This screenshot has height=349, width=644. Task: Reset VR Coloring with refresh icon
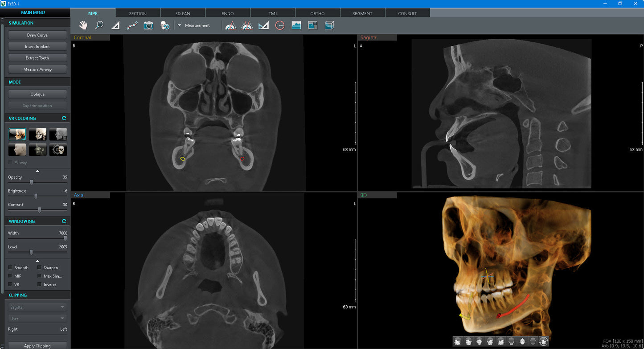coord(64,118)
